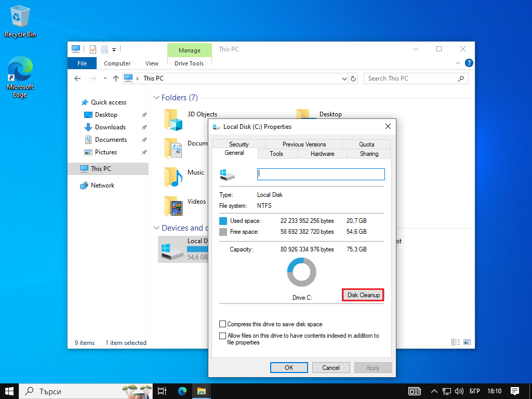Open address bar history dropdown
The width and height of the screenshot is (532, 399).
coord(344,79)
